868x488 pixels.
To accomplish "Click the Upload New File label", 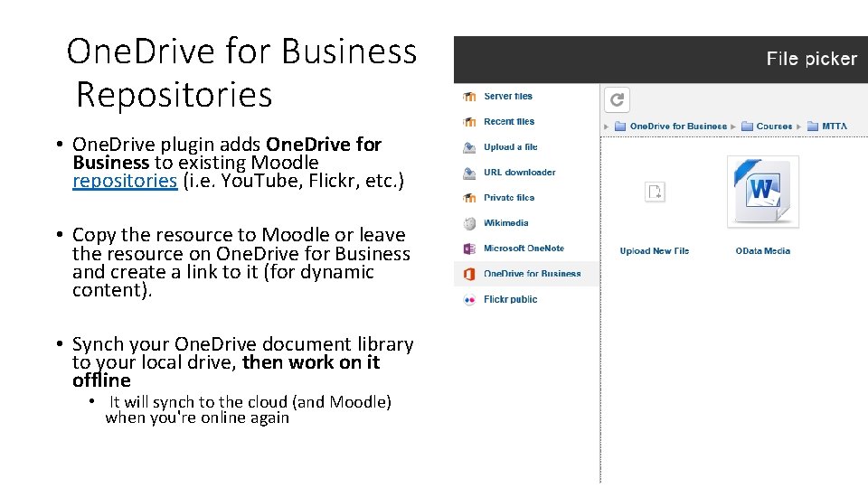I will pyautogui.click(x=655, y=250).
